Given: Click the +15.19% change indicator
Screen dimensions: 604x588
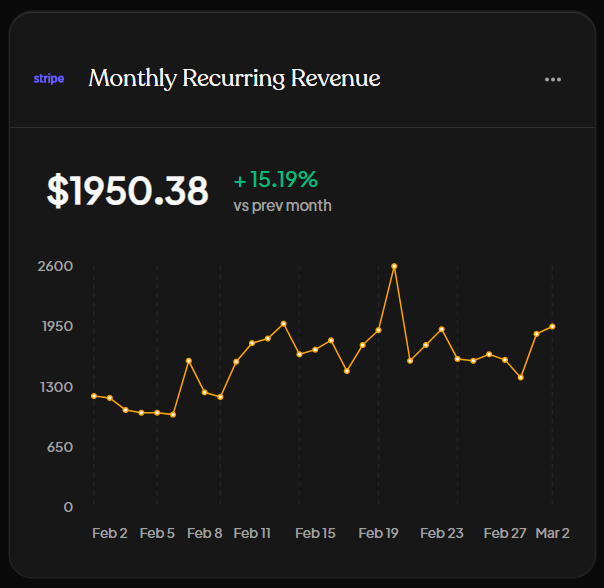Looking at the screenshot, I should (x=275, y=180).
